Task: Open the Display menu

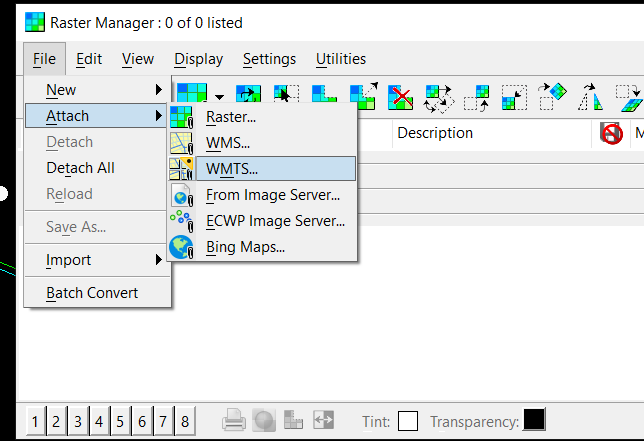Action: pos(198,59)
